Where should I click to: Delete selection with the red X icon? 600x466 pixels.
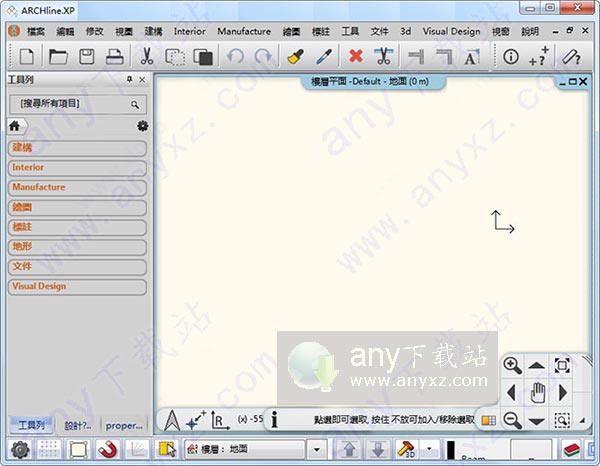(356, 56)
